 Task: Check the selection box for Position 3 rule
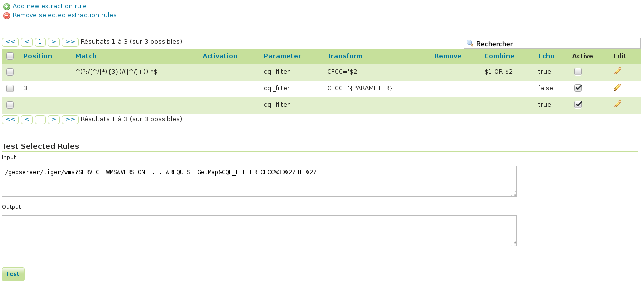pos(10,88)
